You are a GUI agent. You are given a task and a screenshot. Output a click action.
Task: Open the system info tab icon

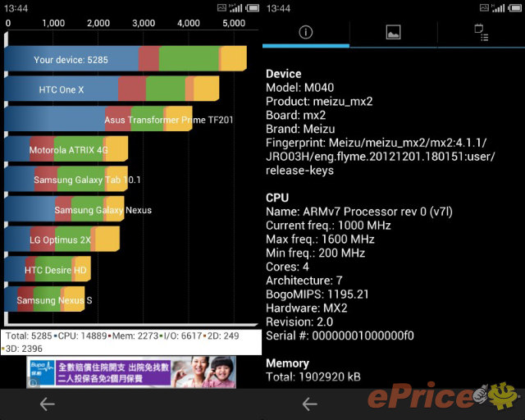(x=305, y=33)
